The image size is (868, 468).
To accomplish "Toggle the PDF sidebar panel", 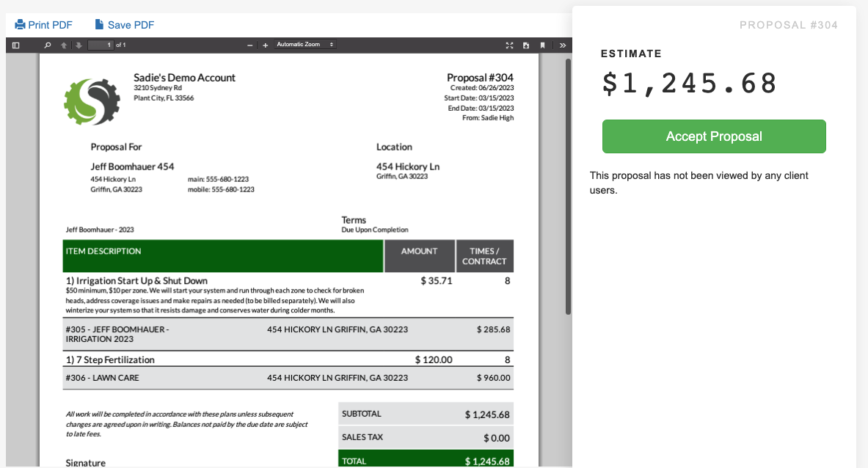I will point(15,45).
